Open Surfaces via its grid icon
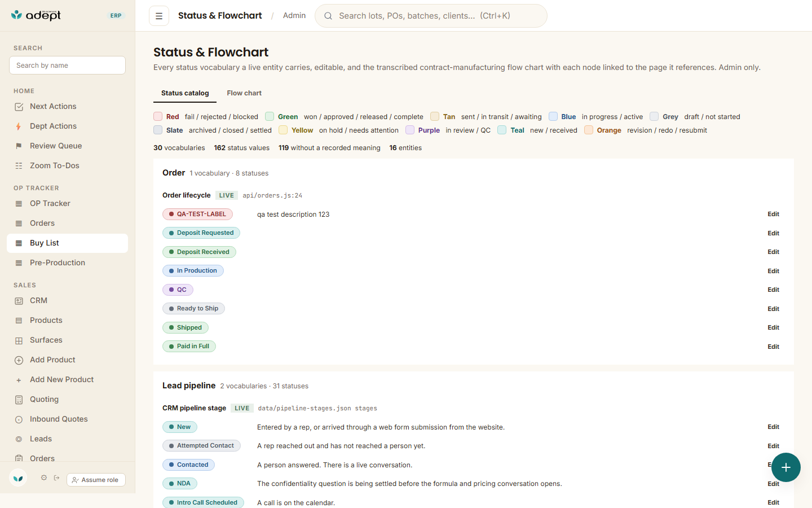The width and height of the screenshot is (812, 508). pos(19,340)
